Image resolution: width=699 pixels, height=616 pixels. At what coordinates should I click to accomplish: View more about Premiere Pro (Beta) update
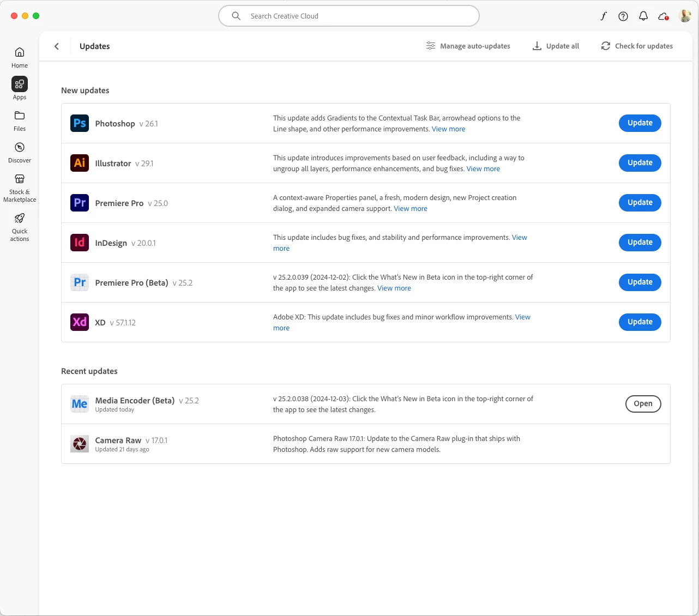click(x=394, y=288)
